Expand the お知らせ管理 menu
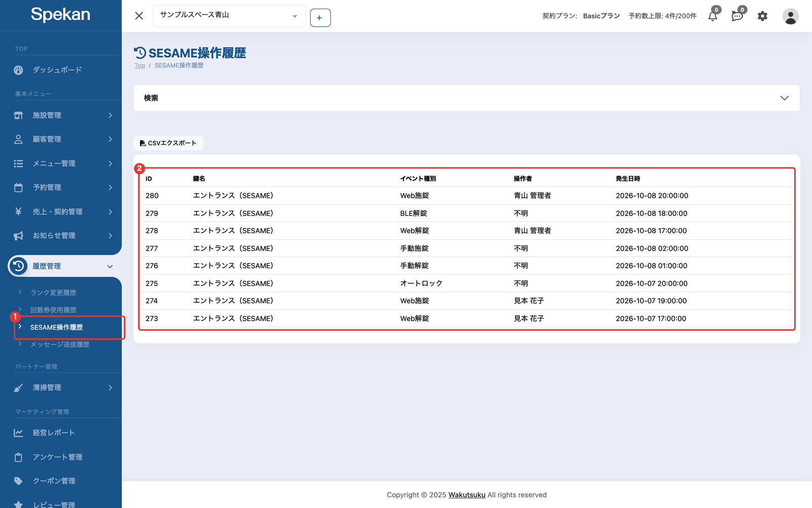 coord(61,236)
